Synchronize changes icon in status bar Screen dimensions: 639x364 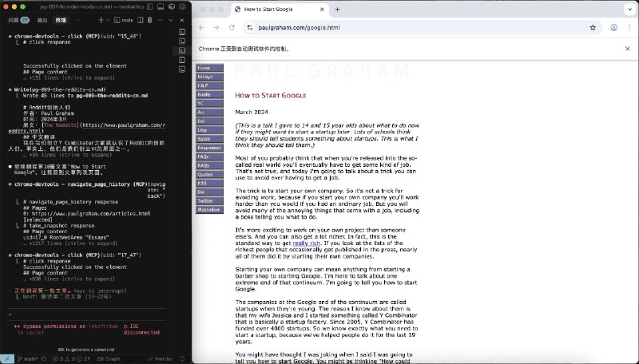(x=44, y=358)
